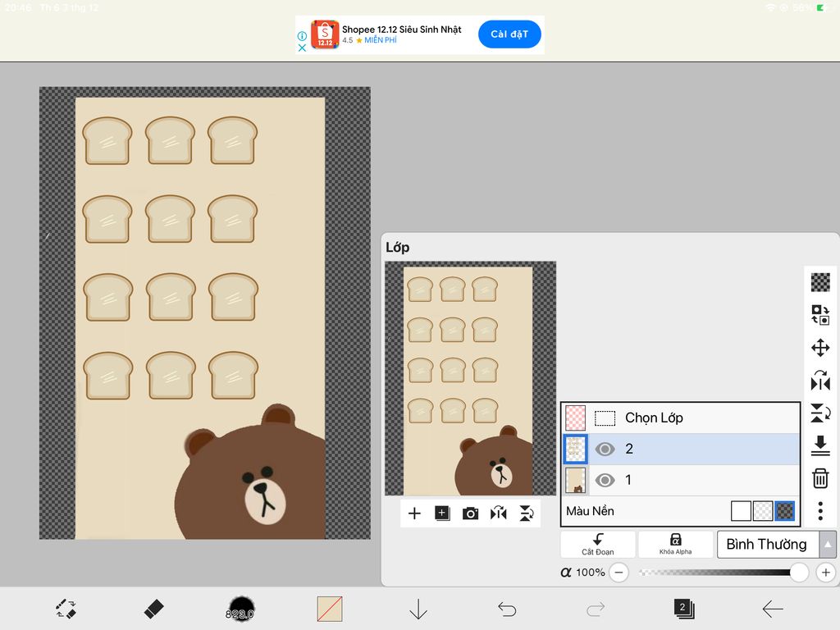Add layer from camera photo

[470, 514]
